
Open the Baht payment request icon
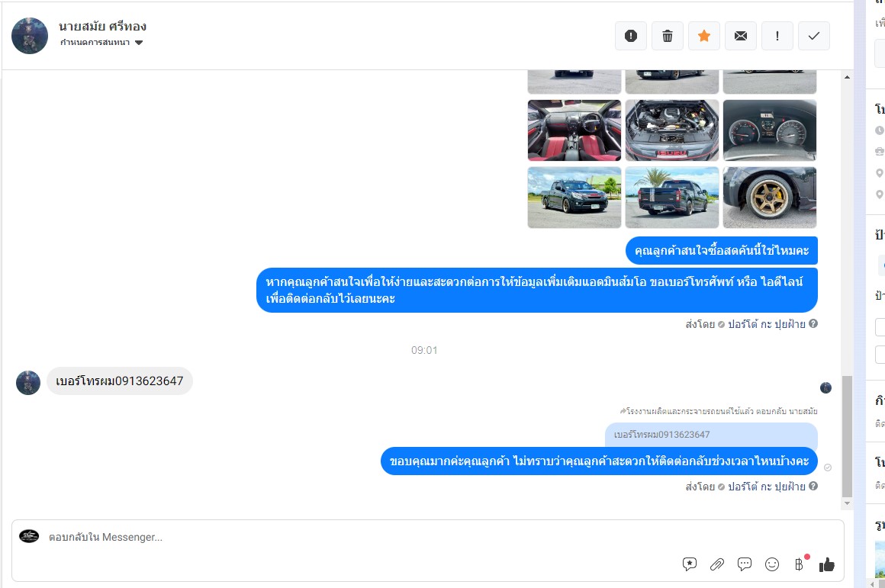(x=800, y=564)
